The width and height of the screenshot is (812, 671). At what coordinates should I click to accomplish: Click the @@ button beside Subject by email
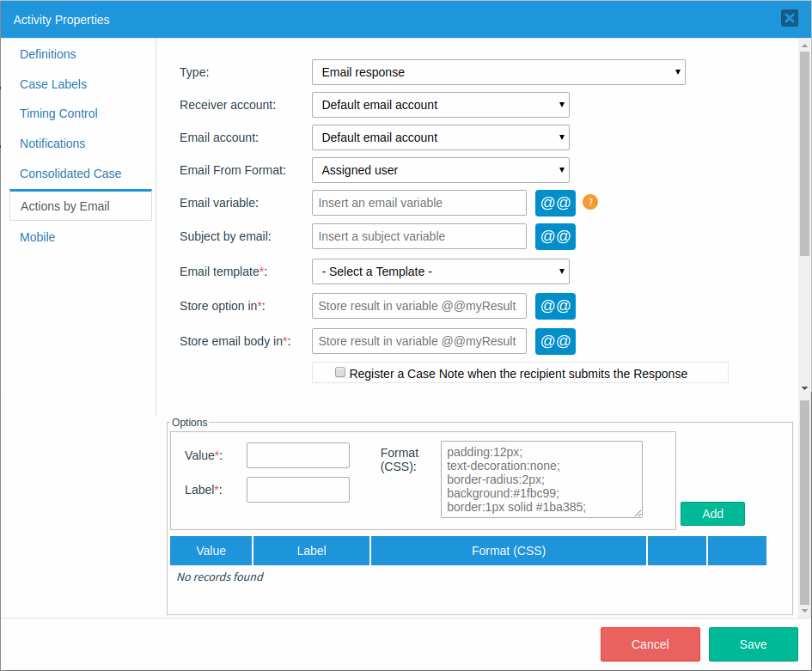555,236
